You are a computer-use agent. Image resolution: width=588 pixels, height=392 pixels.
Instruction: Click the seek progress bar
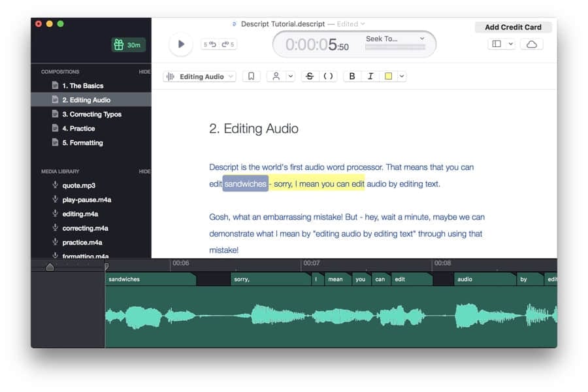tap(395, 47)
